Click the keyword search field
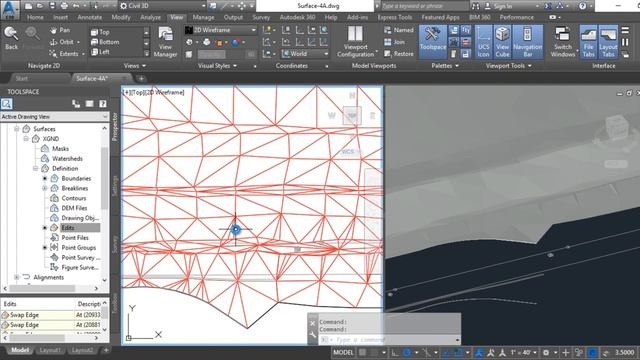This screenshot has width=640, height=360. [424, 6]
